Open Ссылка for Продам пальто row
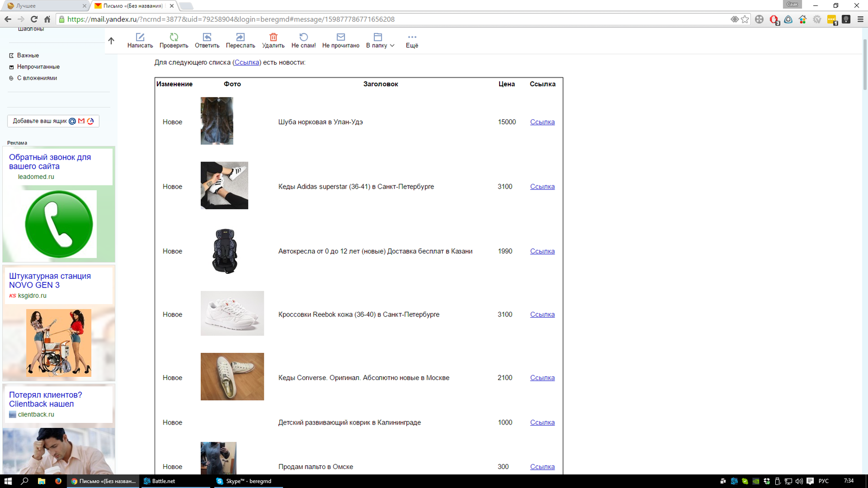Image resolution: width=868 pixels, height=488 pixels. tap(542, 467)
